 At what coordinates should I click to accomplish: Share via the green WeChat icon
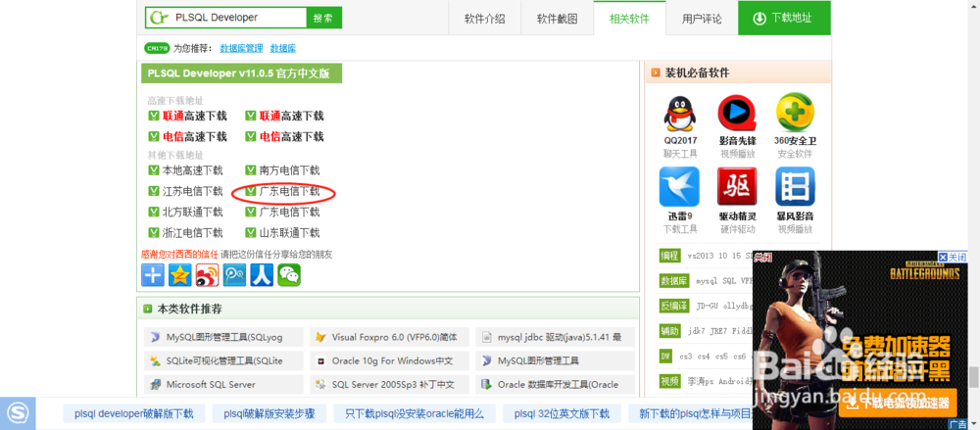289,275
